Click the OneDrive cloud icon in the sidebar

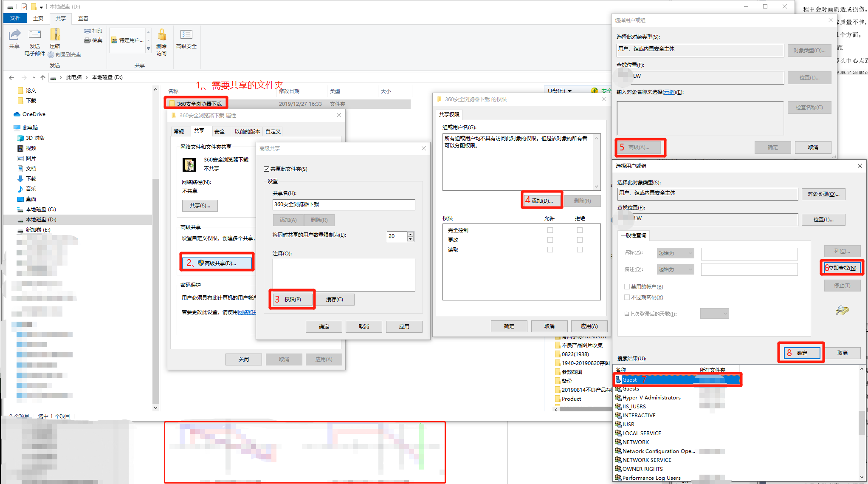point(17,114)
